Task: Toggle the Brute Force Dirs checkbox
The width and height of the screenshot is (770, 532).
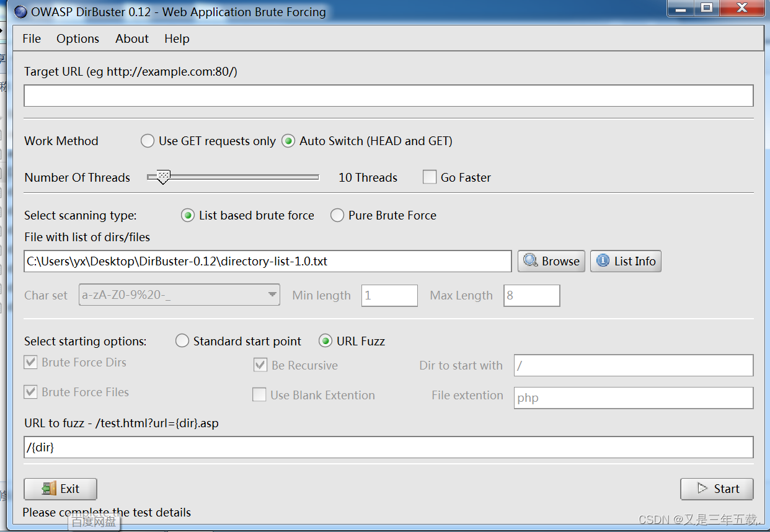Action: point(30,362)
